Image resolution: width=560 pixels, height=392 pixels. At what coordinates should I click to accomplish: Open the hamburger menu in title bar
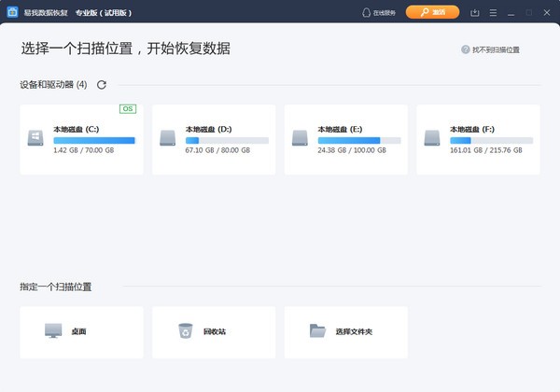[x=493, y=12]
